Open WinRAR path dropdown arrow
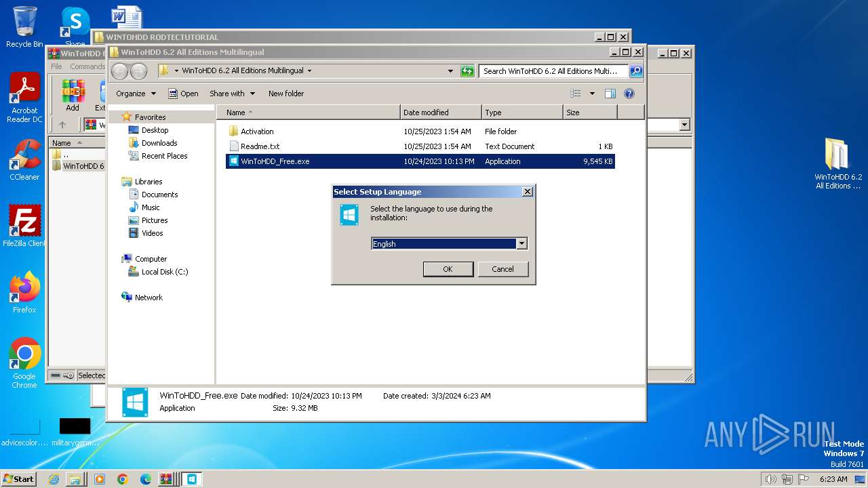The width and height of the screenshot is (868, 488). [684, 125]
